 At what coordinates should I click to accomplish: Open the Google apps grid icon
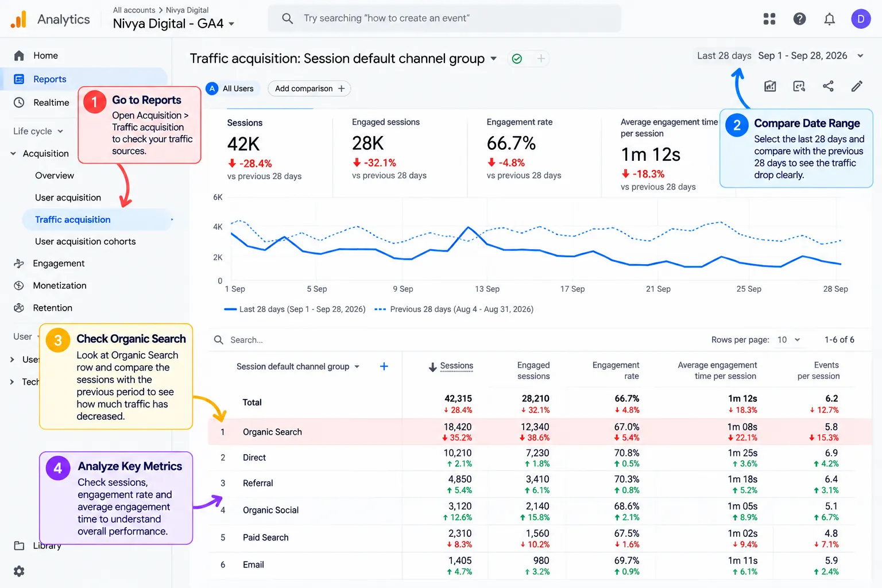pyautogui.click(x=769, y=19)
